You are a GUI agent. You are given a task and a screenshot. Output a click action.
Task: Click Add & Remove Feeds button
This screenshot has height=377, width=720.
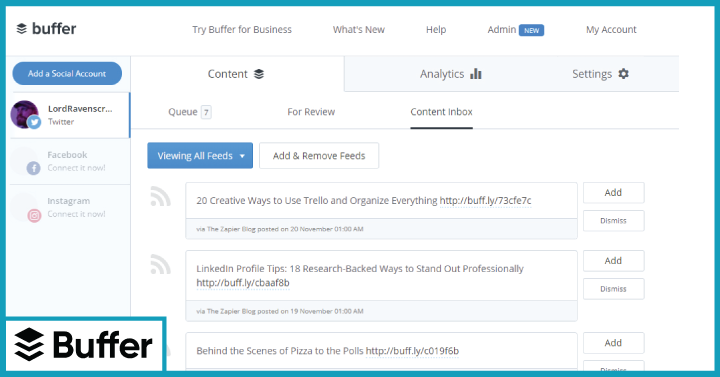[319, 156]
